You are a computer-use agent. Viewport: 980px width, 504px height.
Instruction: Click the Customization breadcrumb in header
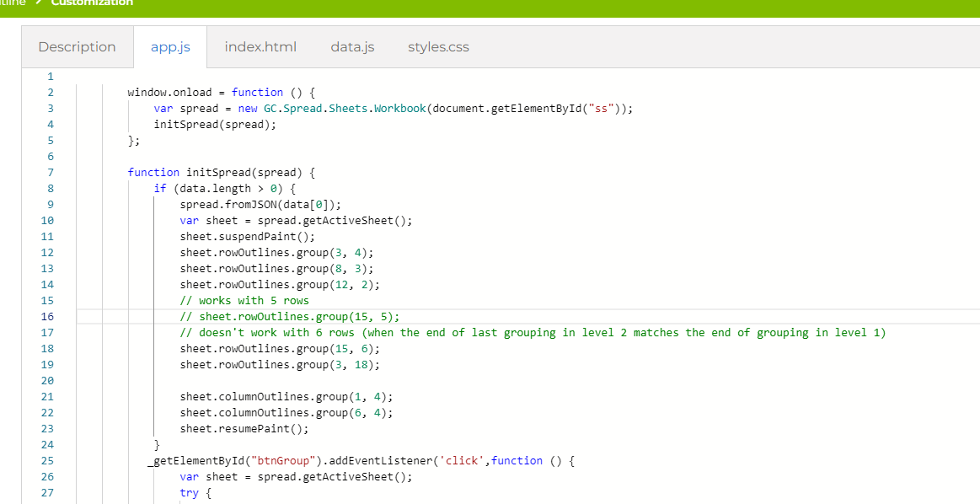coord(92,3)
